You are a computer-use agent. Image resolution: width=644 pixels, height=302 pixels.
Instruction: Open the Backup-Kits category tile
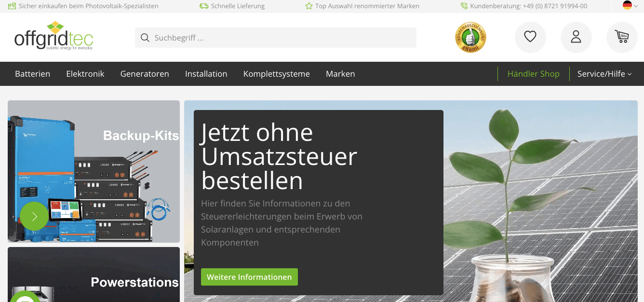(94, 171)
